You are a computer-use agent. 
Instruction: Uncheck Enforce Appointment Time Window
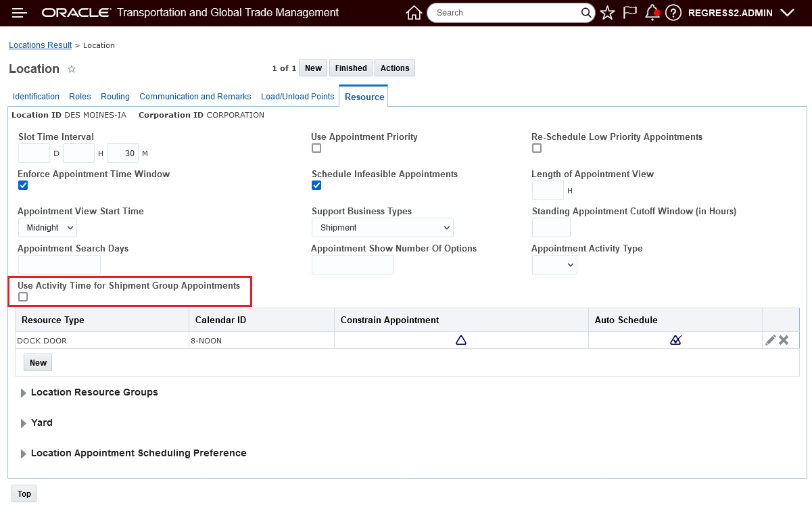(x=23, y=186)
